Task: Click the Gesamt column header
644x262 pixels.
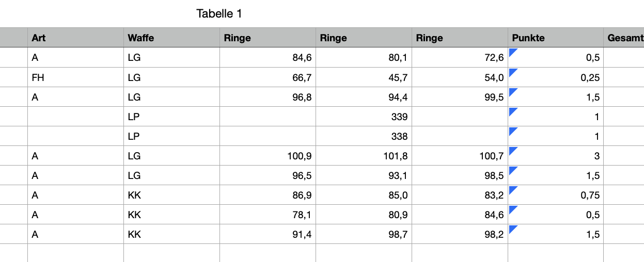Action: (x=625, y=38)
